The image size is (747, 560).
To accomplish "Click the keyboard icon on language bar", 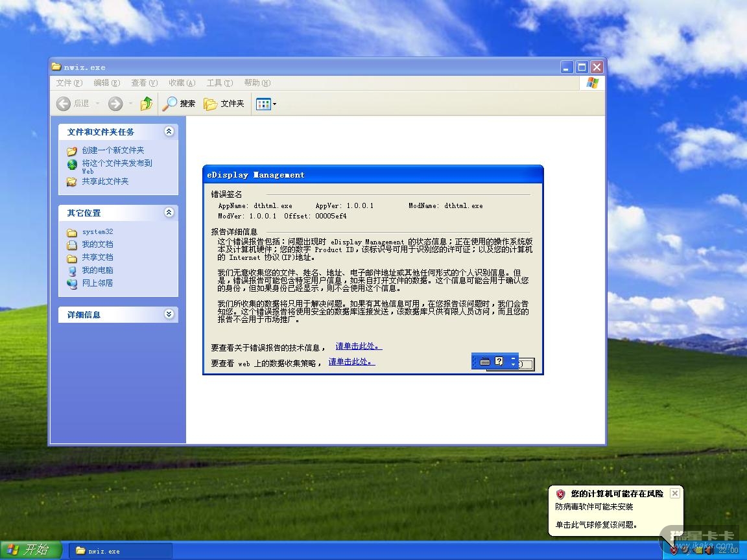I will (485, 362).
